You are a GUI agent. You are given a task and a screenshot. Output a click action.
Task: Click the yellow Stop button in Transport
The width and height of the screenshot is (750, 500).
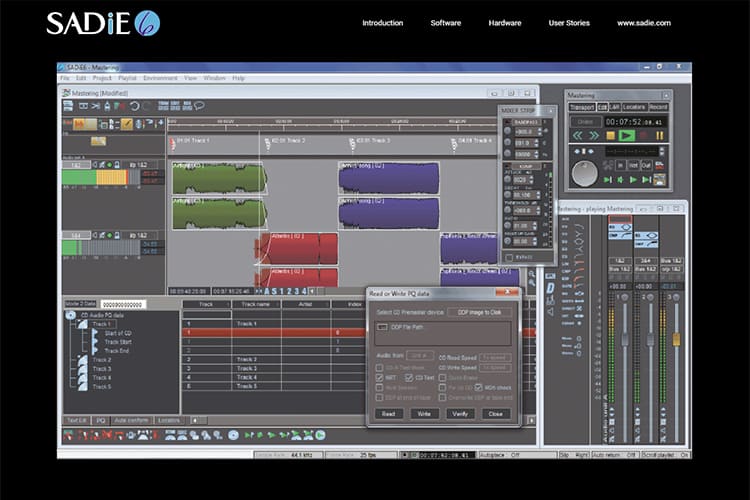[610, 136]
